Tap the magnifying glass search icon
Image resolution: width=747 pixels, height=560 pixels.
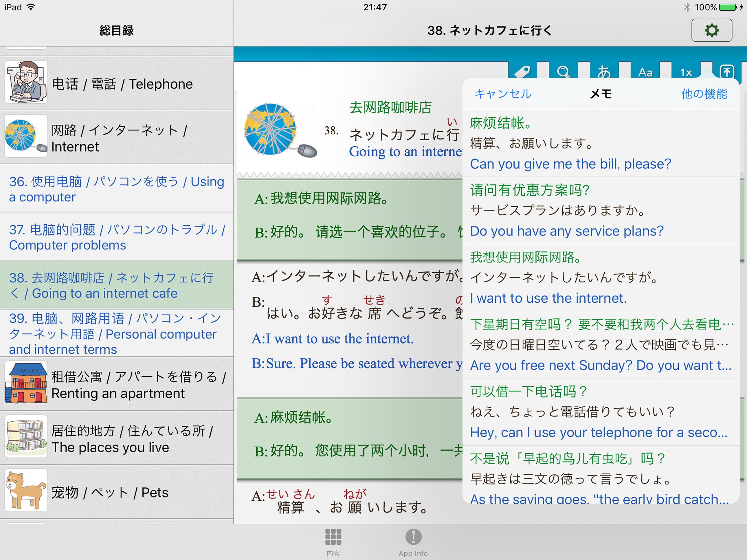(x=563, y=72)
